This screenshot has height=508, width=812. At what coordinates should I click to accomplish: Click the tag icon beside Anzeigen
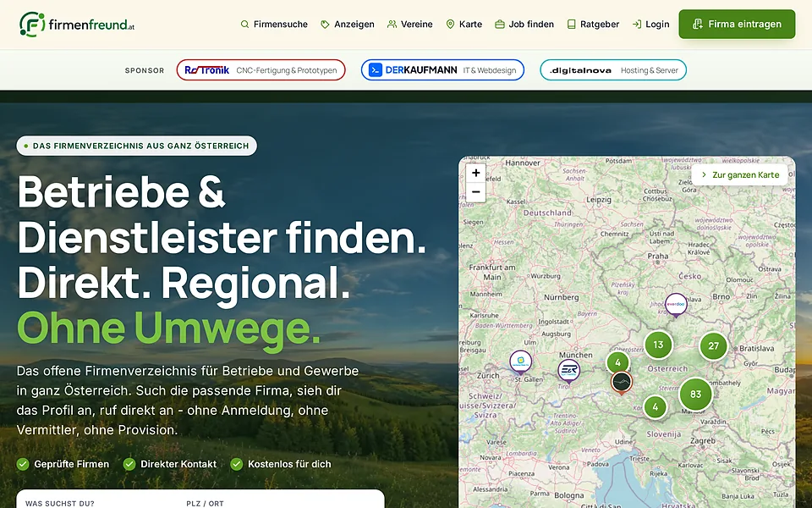pos(325,25)
